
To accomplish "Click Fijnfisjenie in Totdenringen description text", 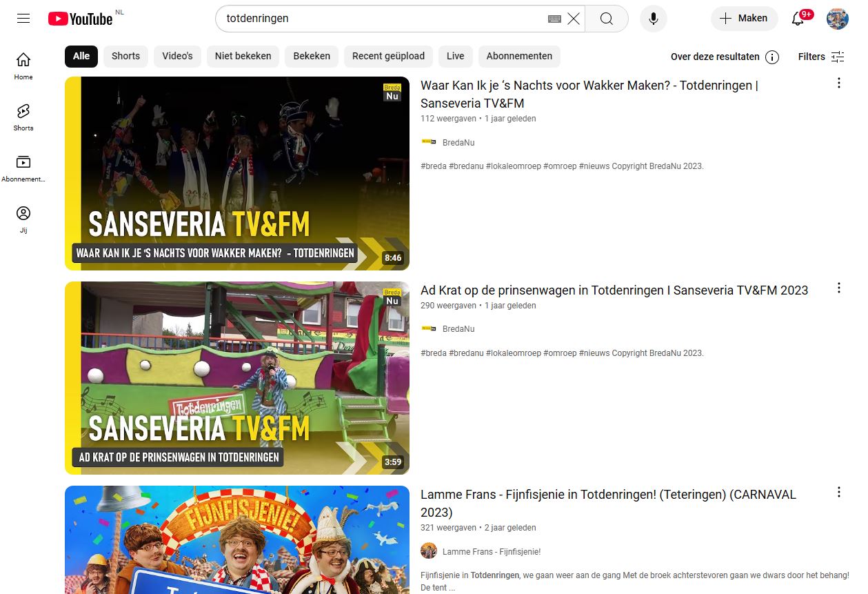I will tap(635, 581).
